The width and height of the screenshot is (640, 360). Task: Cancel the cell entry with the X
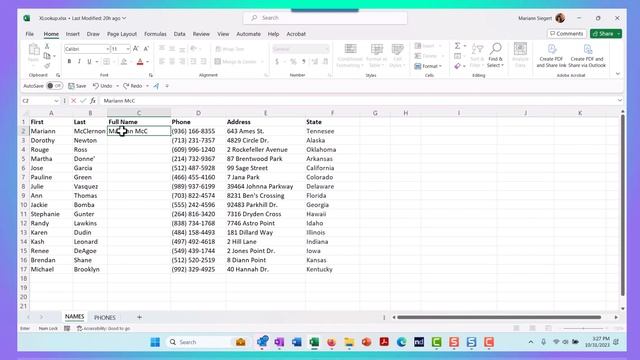[73, 100]
